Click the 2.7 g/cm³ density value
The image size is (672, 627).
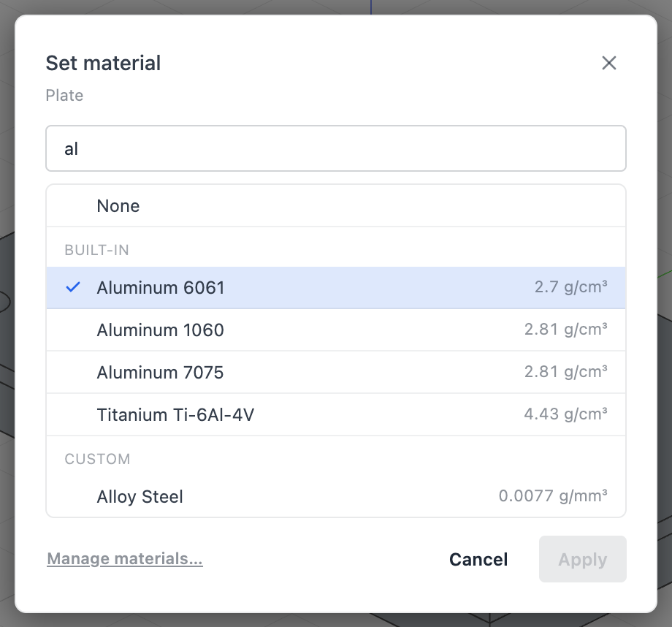[570, 286]
